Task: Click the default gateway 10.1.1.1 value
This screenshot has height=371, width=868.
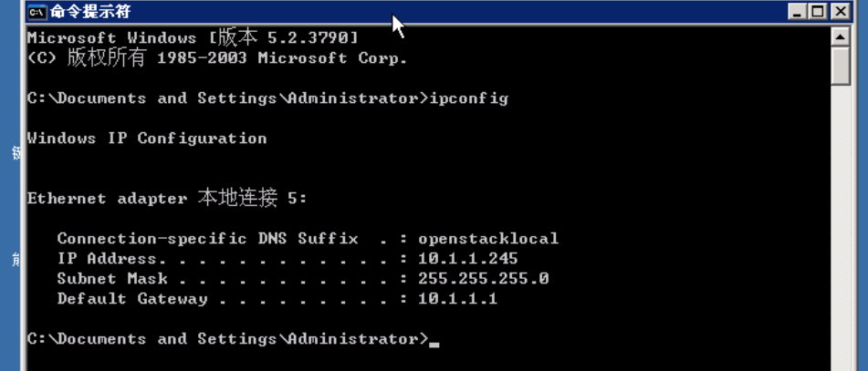Action: tap(457, 299)
